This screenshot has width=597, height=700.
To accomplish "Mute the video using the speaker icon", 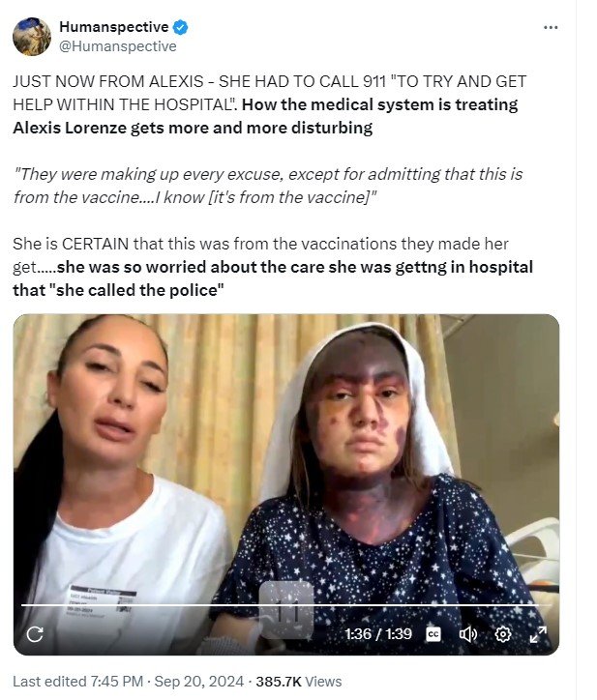I will click(x=468, y=634).
